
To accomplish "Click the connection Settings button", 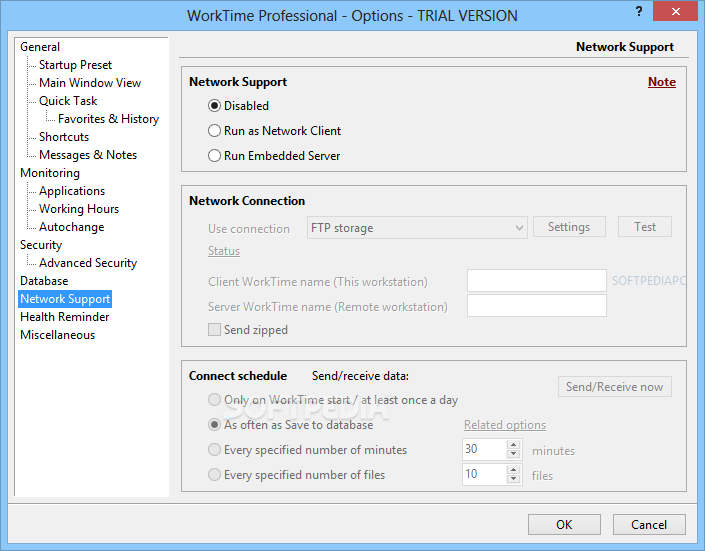I will [569, 227].
